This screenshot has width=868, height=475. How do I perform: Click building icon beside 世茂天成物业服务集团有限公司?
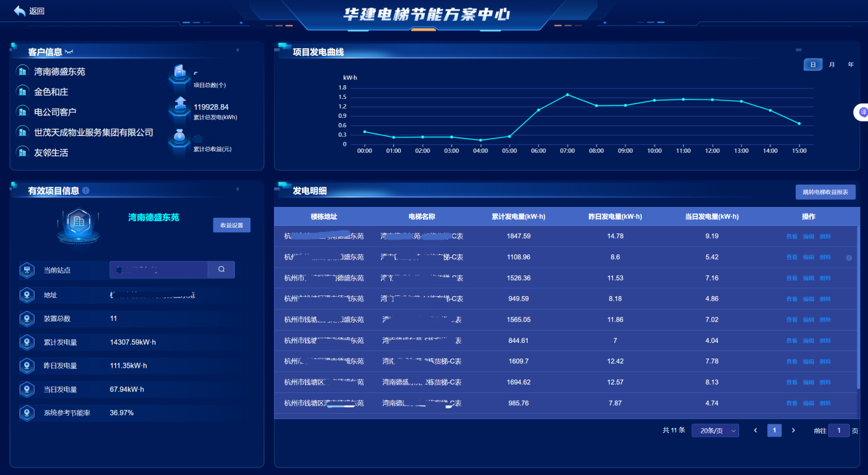(x=22, y=132)
